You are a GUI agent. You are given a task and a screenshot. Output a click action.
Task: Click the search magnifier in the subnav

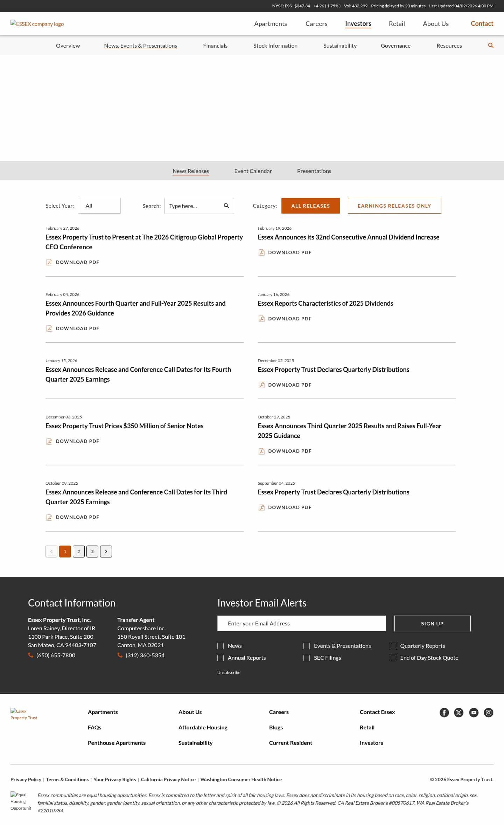pos(491,46)
